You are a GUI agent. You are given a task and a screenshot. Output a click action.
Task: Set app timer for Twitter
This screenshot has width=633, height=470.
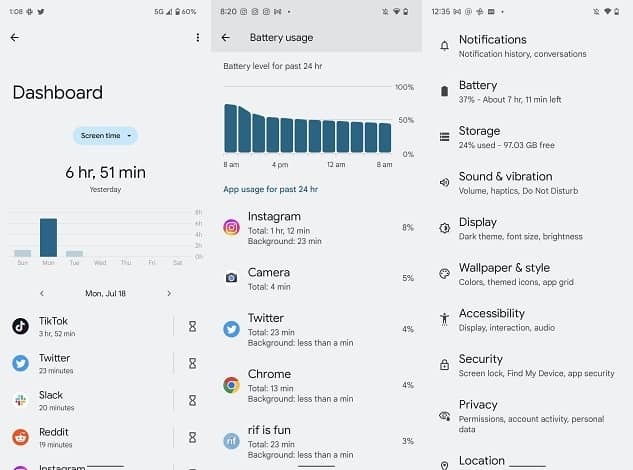point(193,363)
